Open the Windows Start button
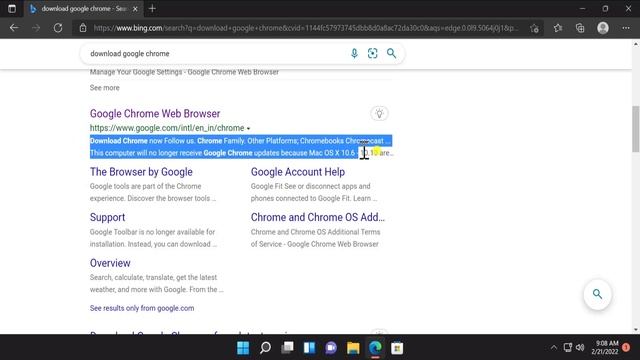 tap(243, 348)
